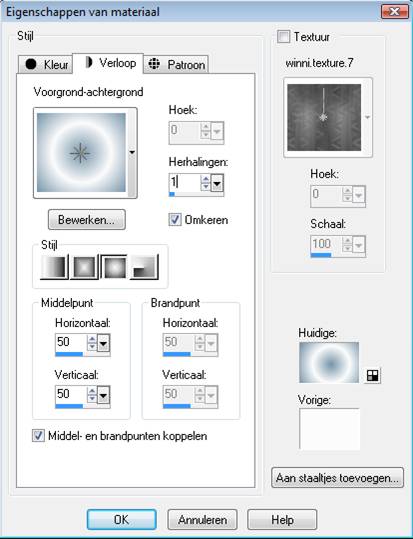Enable the Textuur checkbox
Image resolution: width=413 pixels, height=539 pixels.
point(283,37)
